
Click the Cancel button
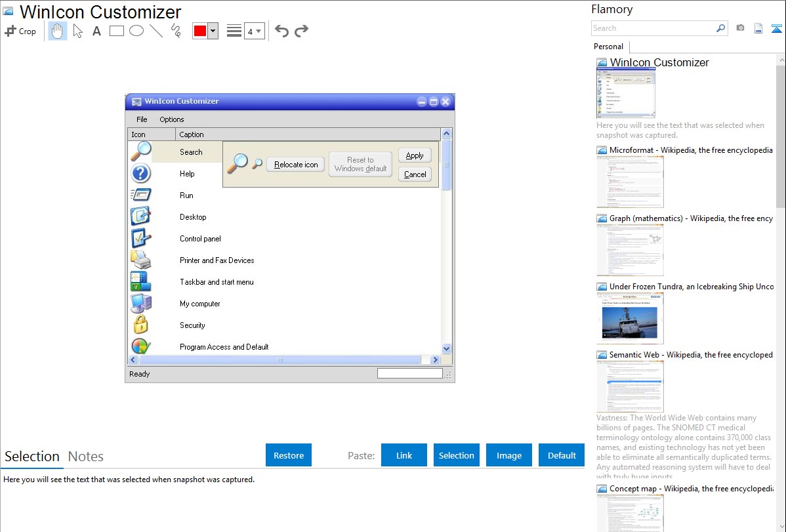click(x=415, y=174)
